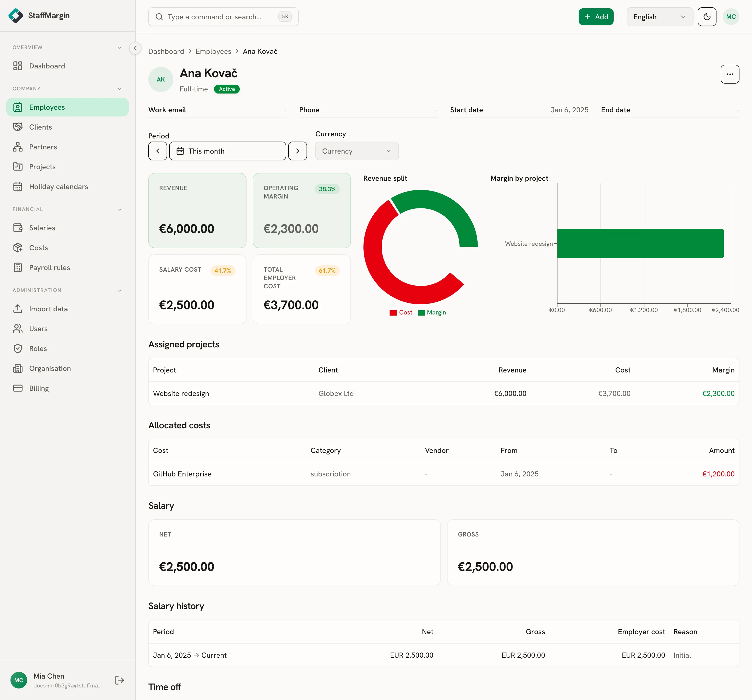The image size is (752, 700).
Task: Collapse the Administration sidebar section
Action: 120,290
